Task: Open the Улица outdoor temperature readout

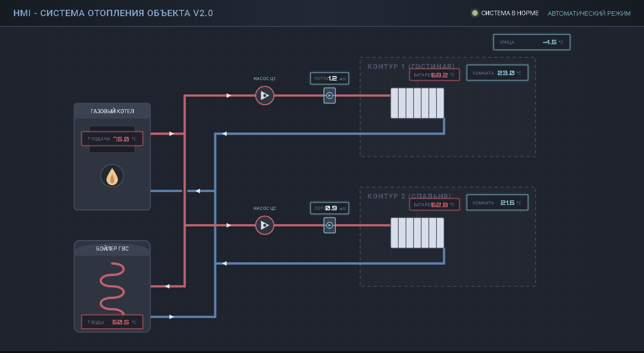Action: tap(531, 42)
